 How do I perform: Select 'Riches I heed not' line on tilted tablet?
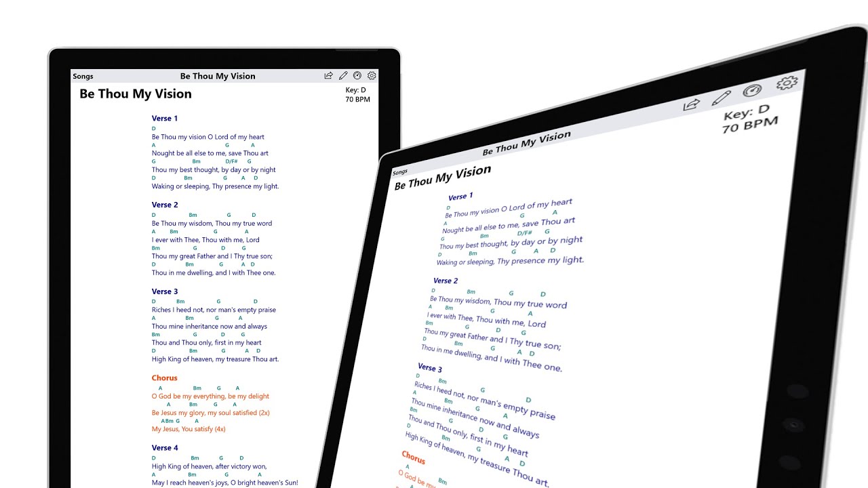[484, 400]
